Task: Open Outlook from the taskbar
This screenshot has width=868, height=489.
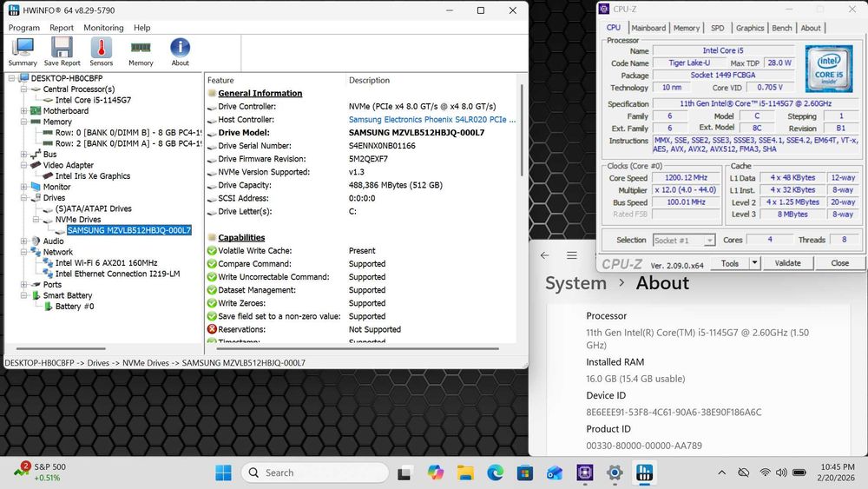Action: tap(555, 473)
